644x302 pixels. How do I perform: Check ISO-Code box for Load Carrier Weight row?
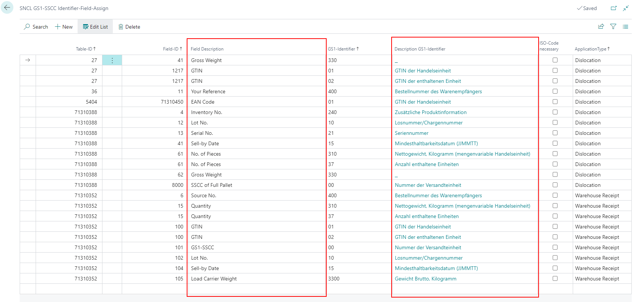555,279
